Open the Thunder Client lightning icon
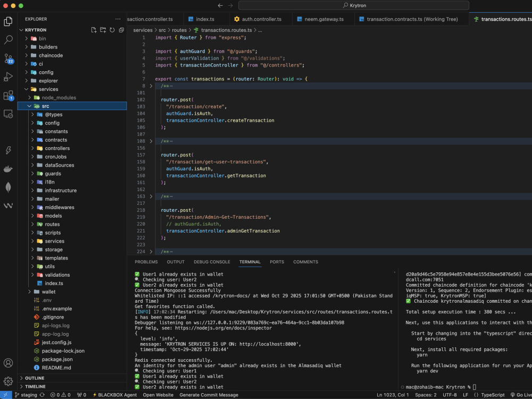Viewport: 532px width, 399px height. coord(8,151)
